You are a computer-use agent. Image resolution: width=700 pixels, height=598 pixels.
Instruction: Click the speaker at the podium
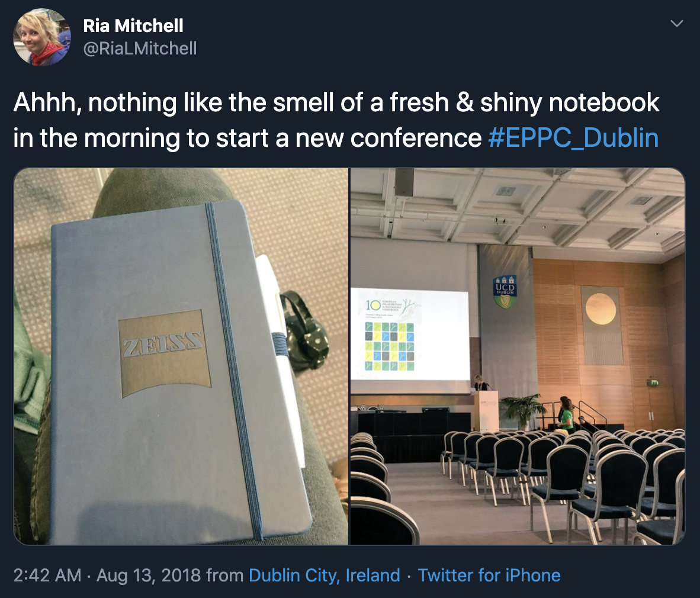(479, 382)
